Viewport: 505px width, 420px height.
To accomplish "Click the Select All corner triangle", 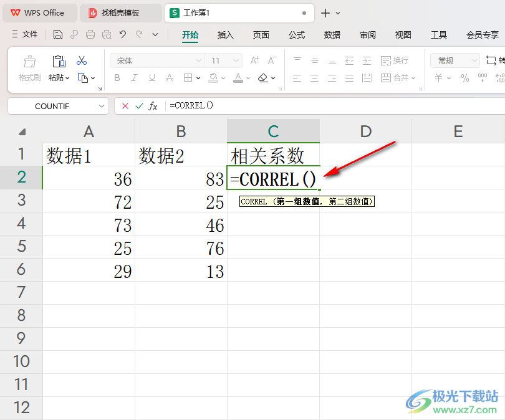I will pos(21,131).
